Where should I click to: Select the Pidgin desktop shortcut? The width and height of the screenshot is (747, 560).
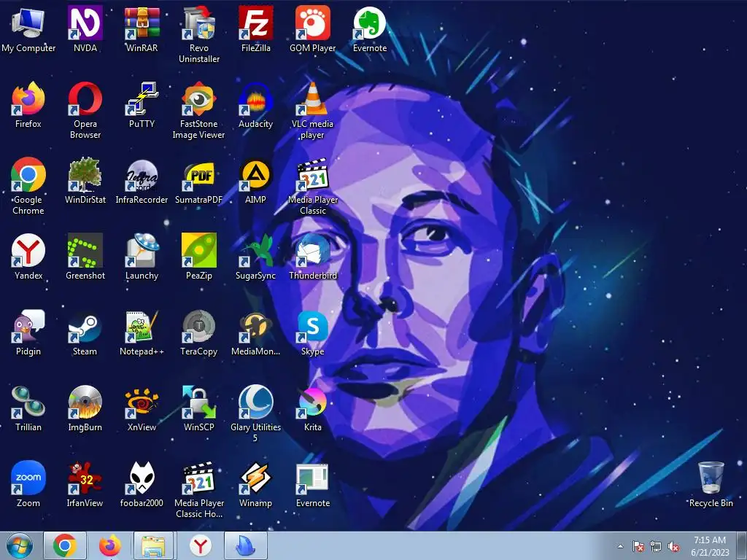(28, 326)
